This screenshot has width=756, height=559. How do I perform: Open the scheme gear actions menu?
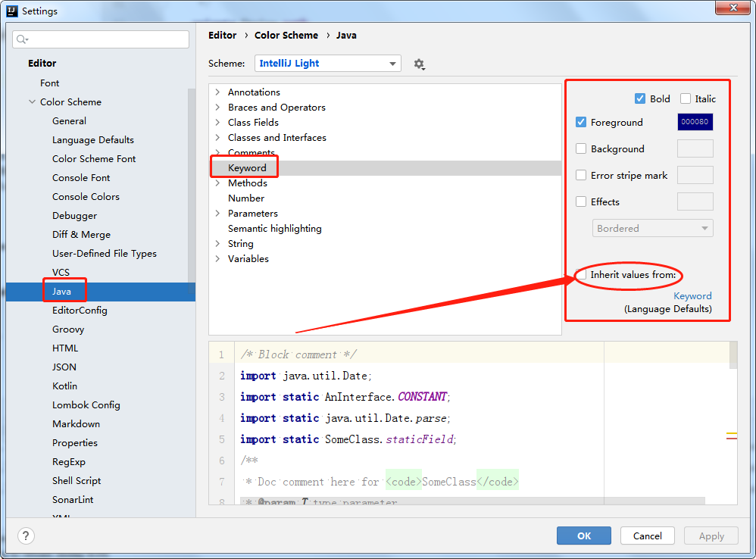[419, 64]
